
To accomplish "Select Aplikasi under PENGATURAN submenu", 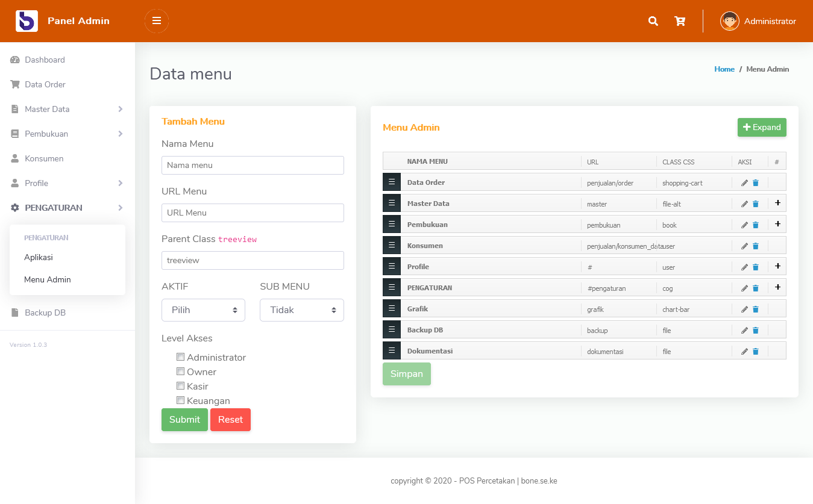I will tap(39, 257).
